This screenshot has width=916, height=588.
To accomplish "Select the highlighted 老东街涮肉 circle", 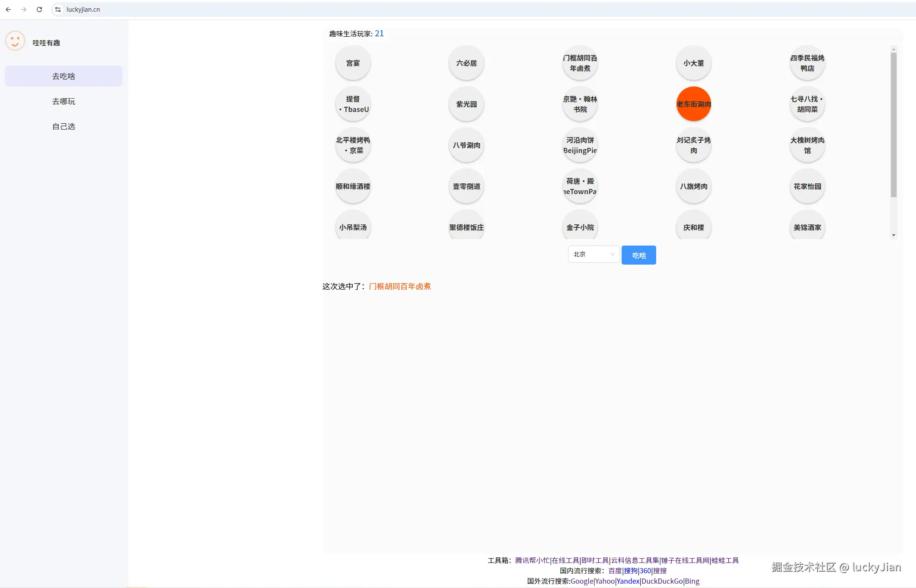I will click(693, 104).
